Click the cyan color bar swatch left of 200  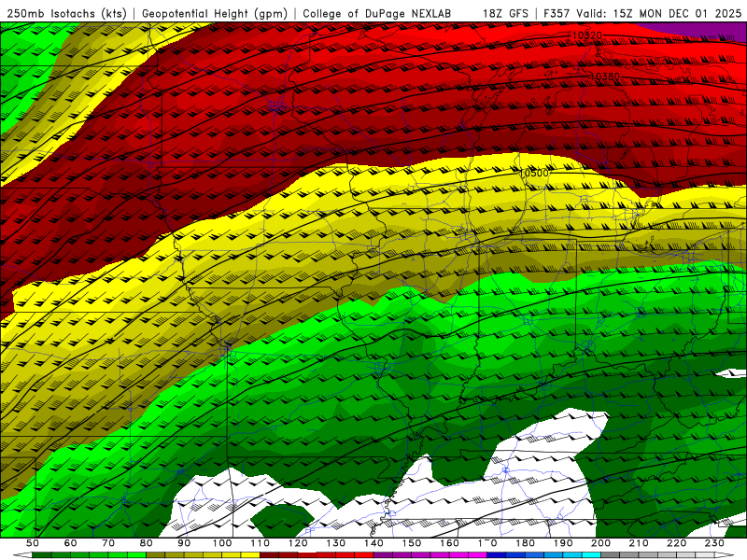coord(591,555)
